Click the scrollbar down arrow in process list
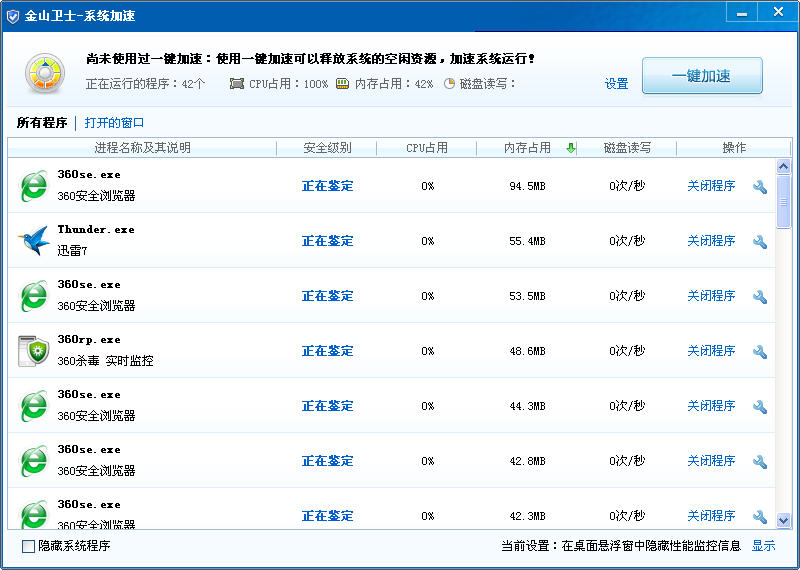Screen dimensions: 800x570 point(783,520)
